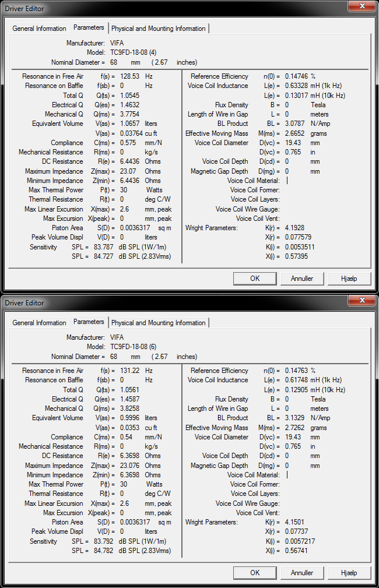Click the f(s) value 128.53

(129, 76)
